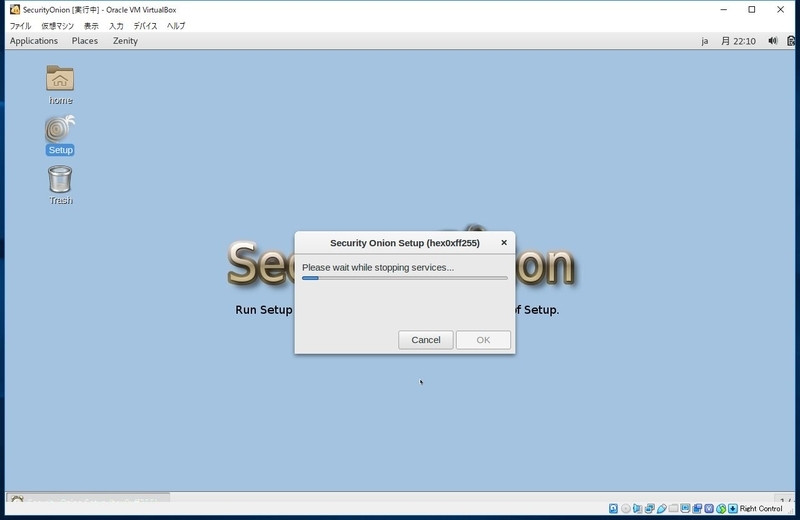Viewport: 800px width, 520px height.
Task: Click the Right Control host key label
Action: 761,508
